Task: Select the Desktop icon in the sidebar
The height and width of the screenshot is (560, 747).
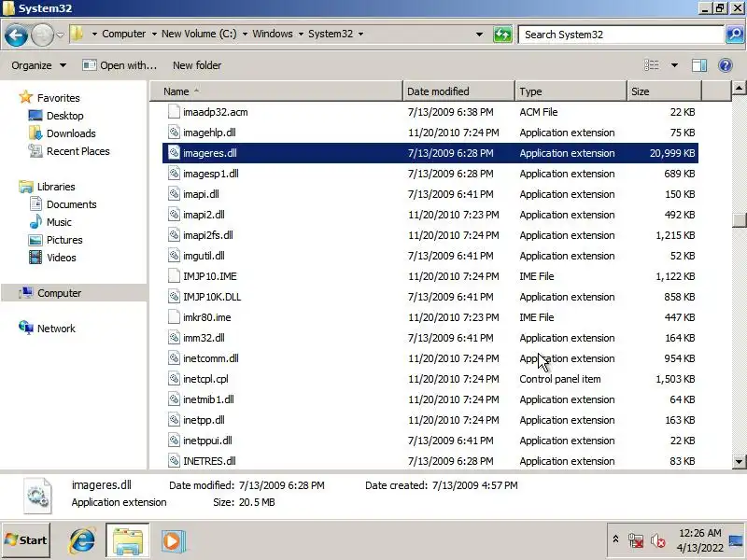Action: pos(35,116)
